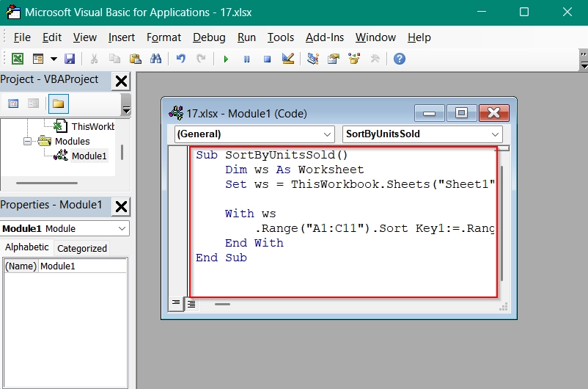
Task: Open the View menu
Action: (x=85, y=37)
